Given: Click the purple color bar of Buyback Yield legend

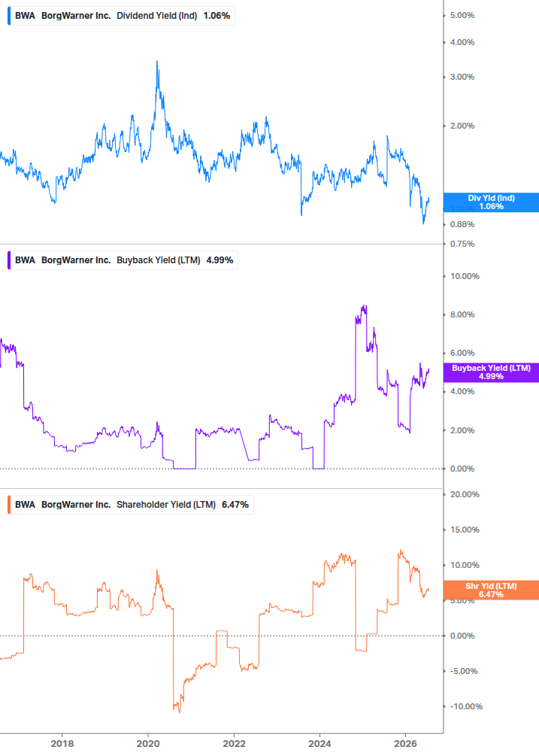Looking at the screenshot, I should pos(9,260).
